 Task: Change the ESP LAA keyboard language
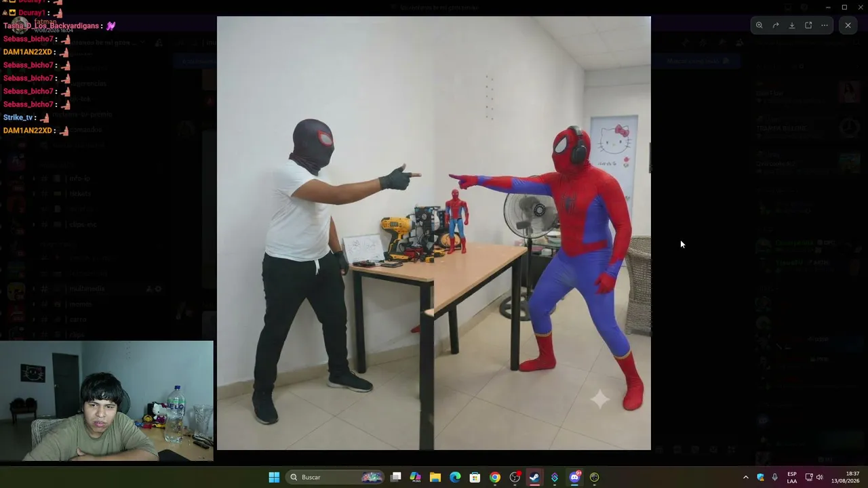click(x=792, y=477)
